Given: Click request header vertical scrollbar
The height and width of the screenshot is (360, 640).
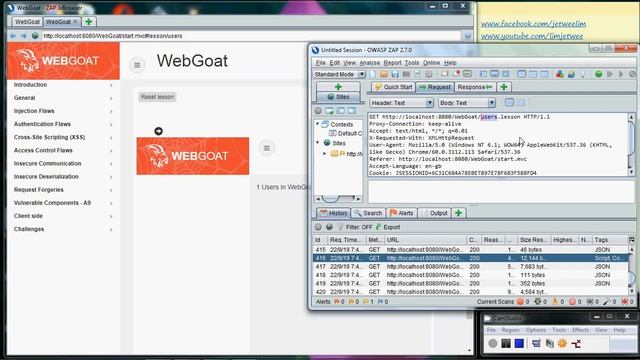Looking at the screenshot, I should [x=631, y=145].
